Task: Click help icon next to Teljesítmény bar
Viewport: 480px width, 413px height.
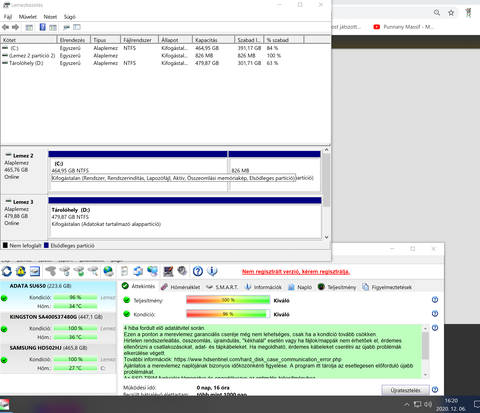Action: [435, 300]
